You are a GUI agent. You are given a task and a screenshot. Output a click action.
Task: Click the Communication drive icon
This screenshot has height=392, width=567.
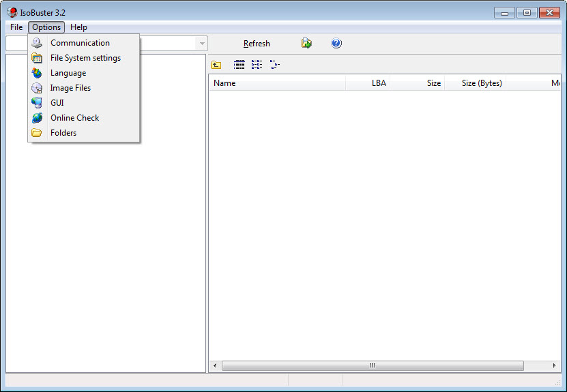coord(37,43)
